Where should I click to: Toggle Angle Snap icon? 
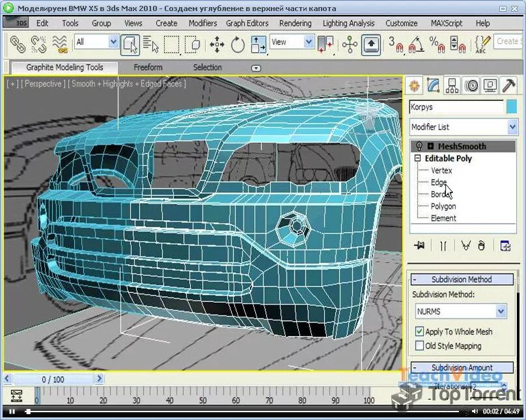[x=416, y=44]
